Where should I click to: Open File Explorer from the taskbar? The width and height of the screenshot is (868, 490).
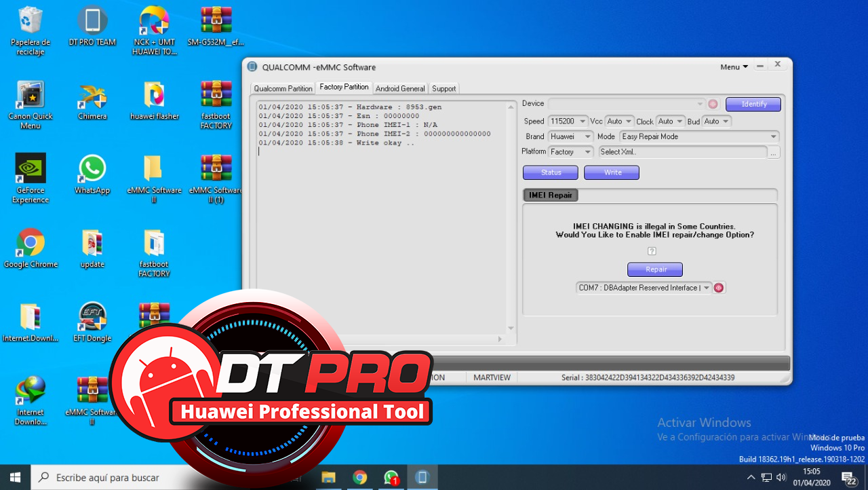pyautogui.click(x=328, y=477)
